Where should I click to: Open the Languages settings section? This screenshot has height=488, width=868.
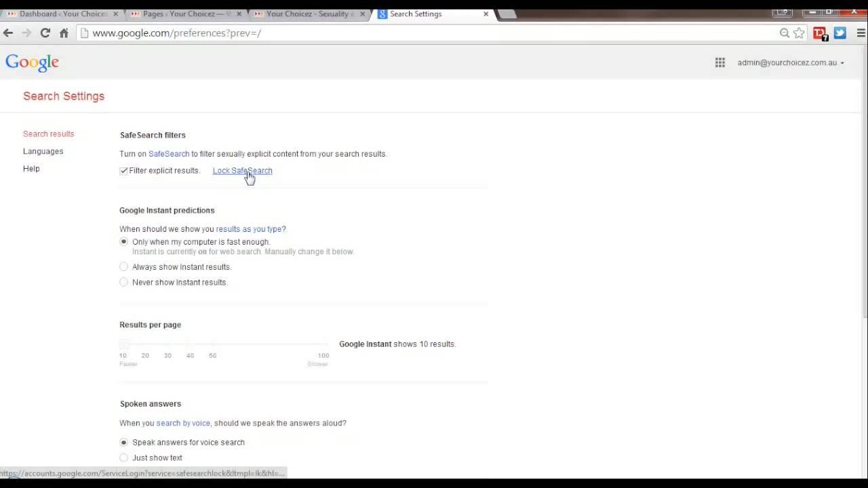(43, 151)
